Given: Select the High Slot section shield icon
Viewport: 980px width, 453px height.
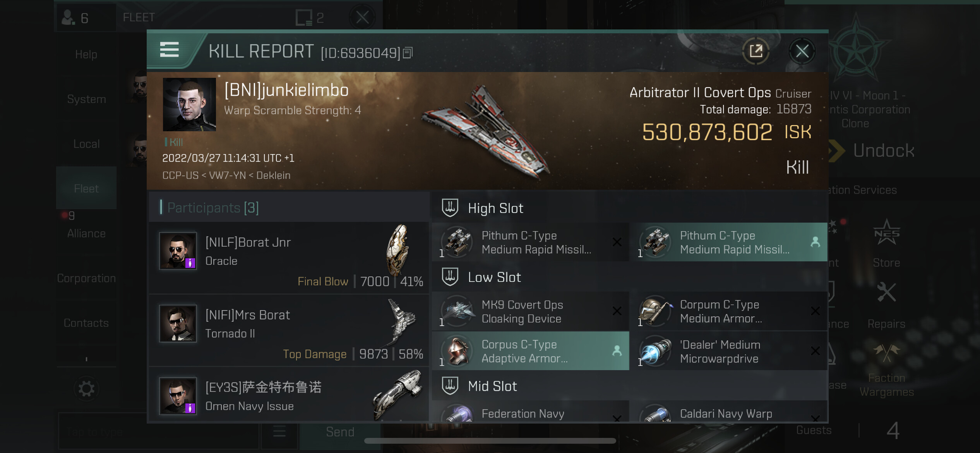Looking at the screenshot, I should click(x=450, y=208).
